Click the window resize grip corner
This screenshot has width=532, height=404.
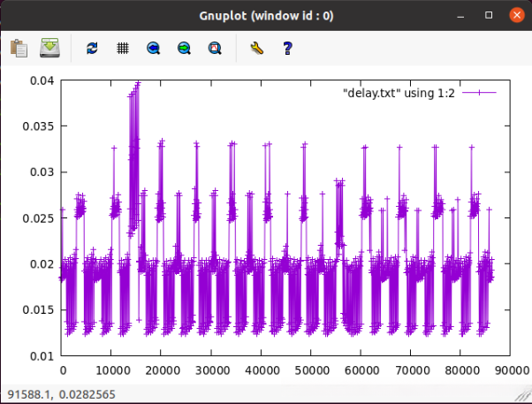pos(523,395)
